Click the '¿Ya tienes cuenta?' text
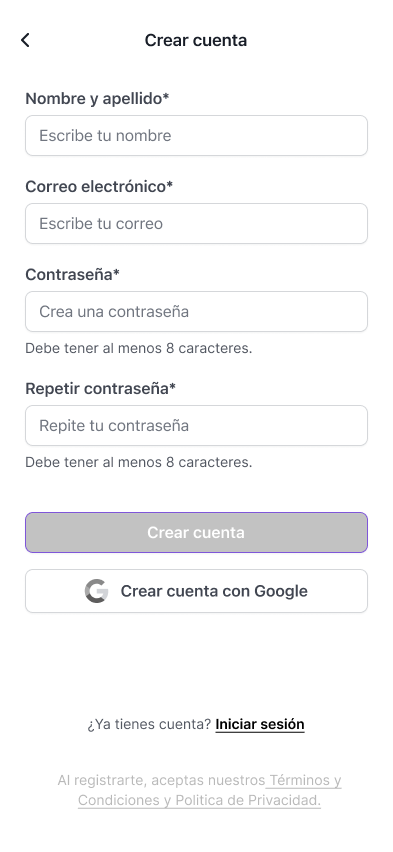The width and height of the screenshot is (393, 852). click(149, 724)
